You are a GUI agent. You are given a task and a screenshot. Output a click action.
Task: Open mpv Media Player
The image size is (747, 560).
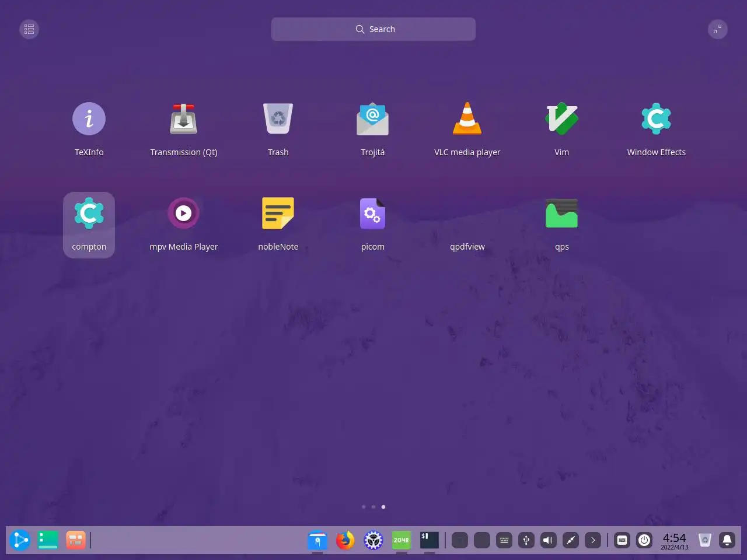point(183,213)
